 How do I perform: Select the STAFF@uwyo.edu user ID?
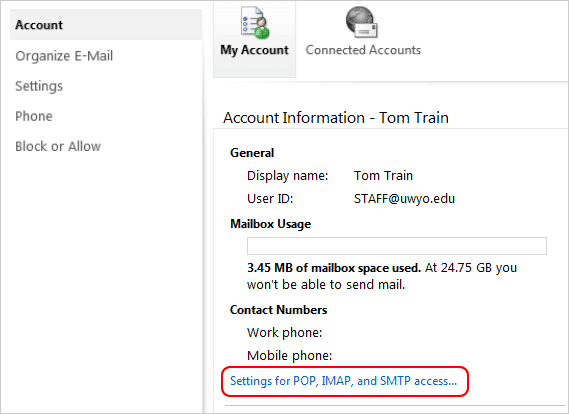point(404,199)
